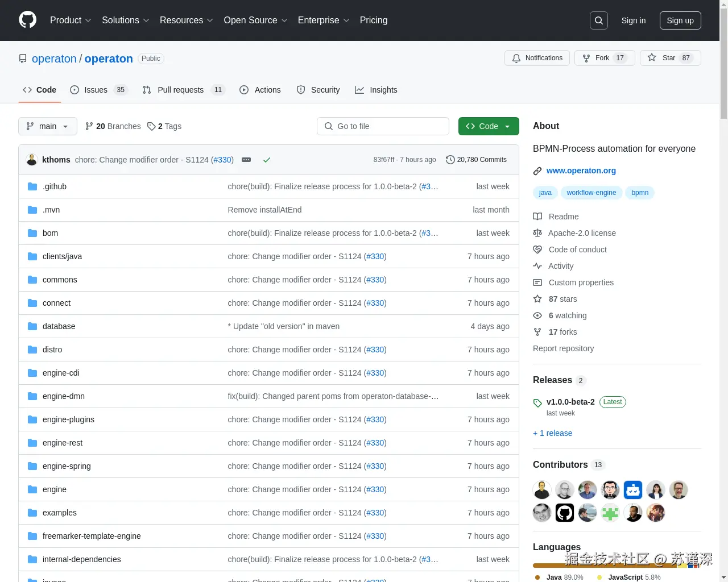Fork the repository via Fork button

click(x=605, y=58)
